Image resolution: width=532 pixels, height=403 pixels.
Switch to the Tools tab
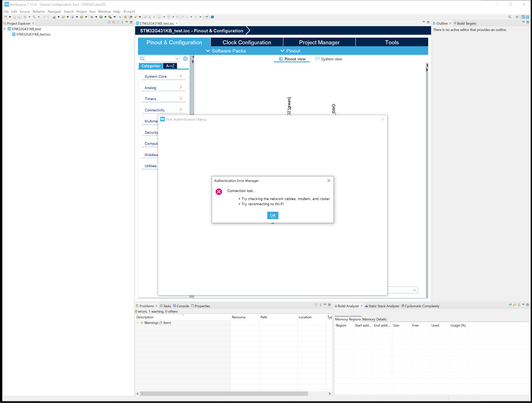[392, 42]
